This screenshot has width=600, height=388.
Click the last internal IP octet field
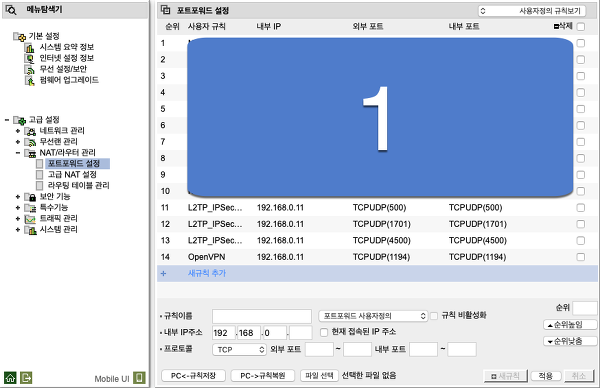click(300, 333)
